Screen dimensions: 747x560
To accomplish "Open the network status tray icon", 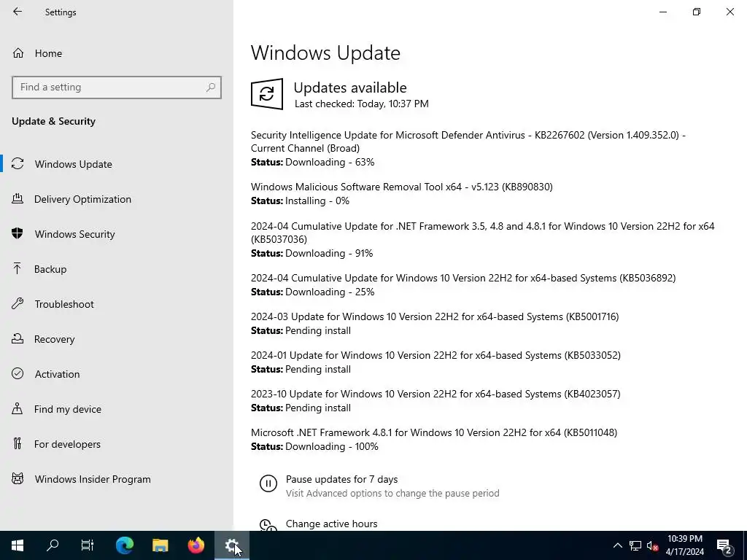I will click(635, 545).
